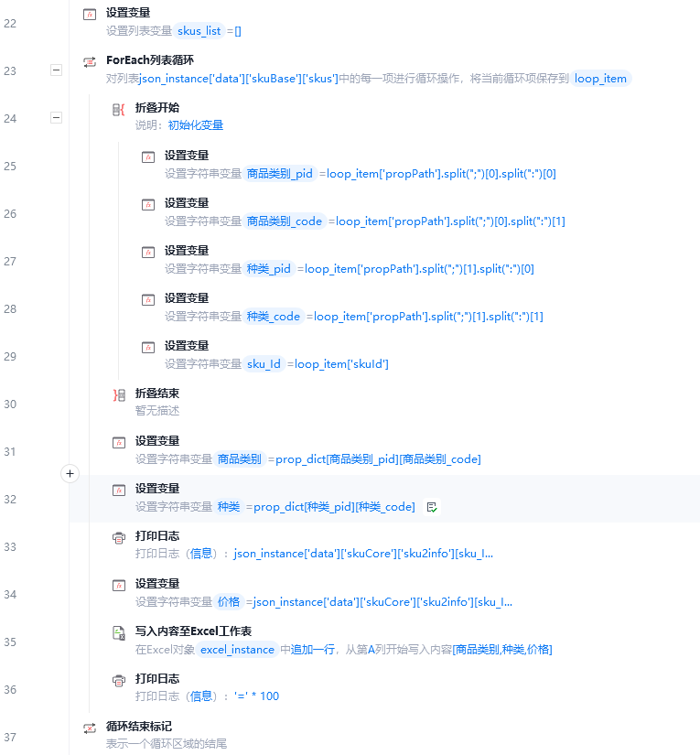Select line number 30
The width and height of the screenshot is (700, 755).
pyautogui.click(x=10, y=404)
